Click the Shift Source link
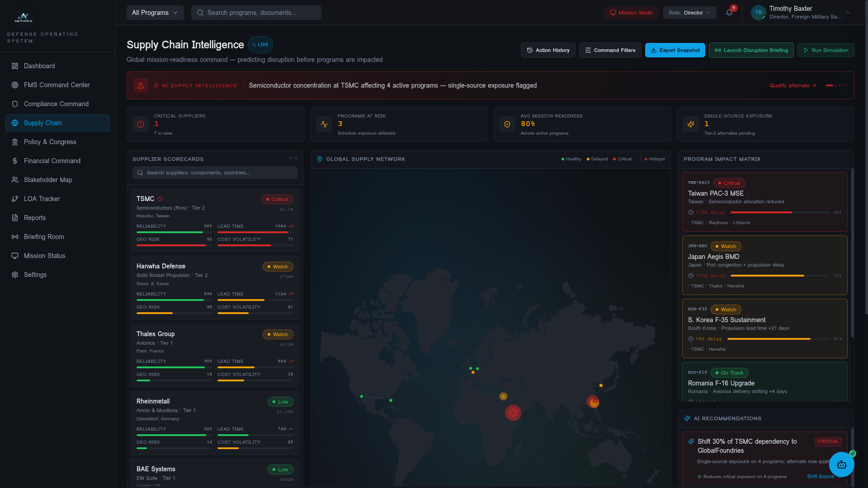This screenshot has height=488, width=868. (x=821, y=476)
